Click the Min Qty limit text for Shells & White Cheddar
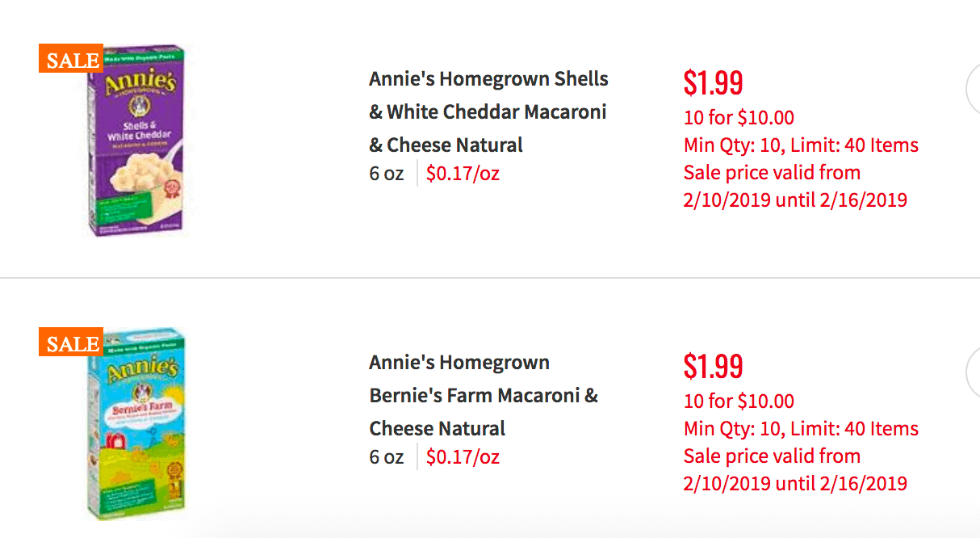 [x=801, y=145]
